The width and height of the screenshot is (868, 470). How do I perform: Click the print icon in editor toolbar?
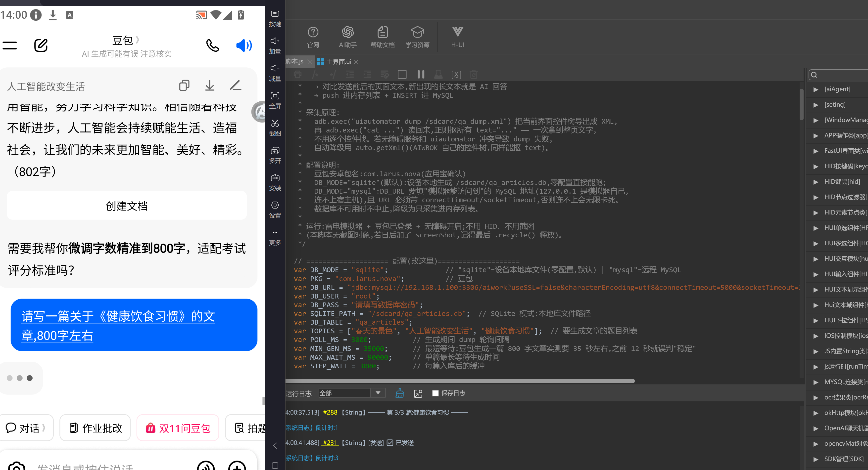(297, 74)
